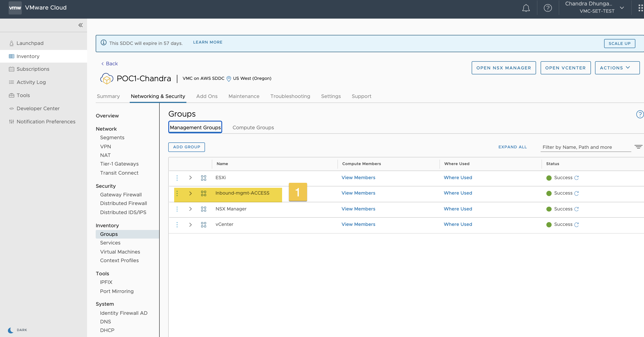Click EXPAND ALL link
644x337 pixels.
point(512,147)
